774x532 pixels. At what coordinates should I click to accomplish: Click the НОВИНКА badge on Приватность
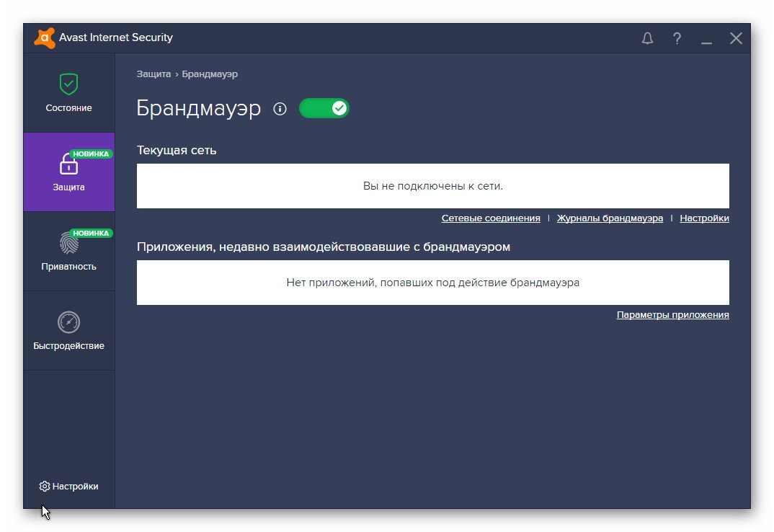pos(91,233)
